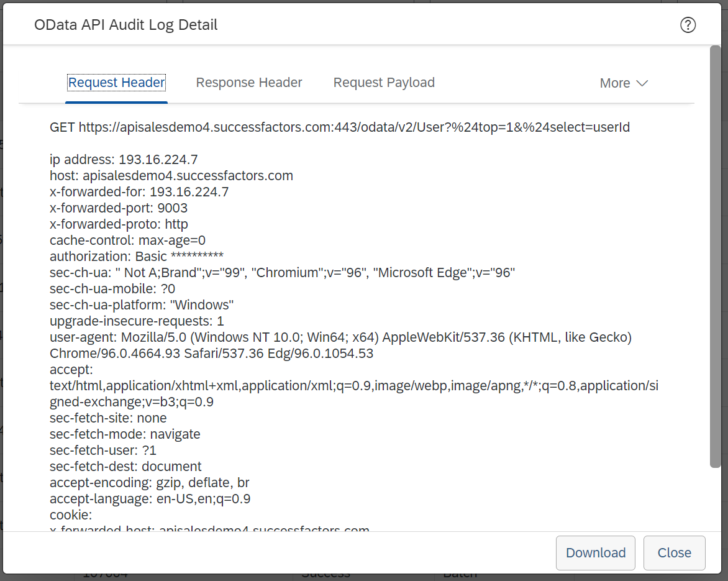728x581 pixels.
Task: Click the 'text/html,application/xhtml+xml' accept value line
Action: (354, 386)
